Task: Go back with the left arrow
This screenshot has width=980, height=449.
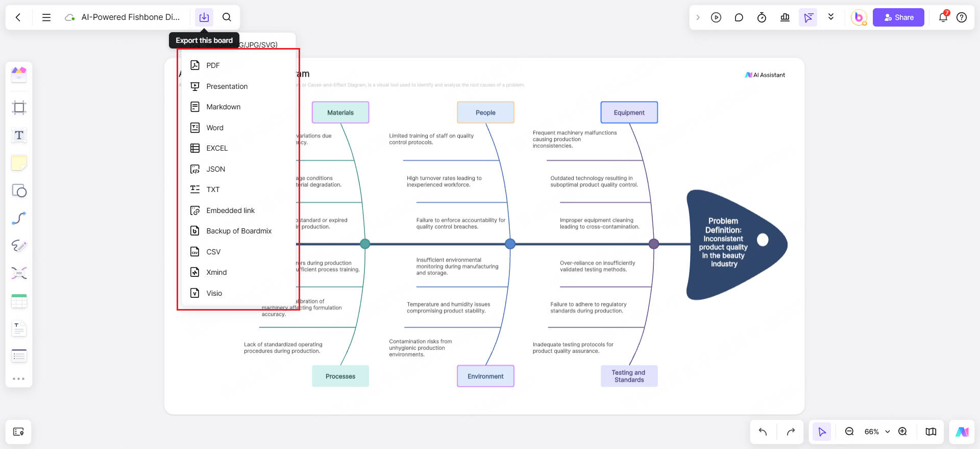Action: [x=18, y=17]
